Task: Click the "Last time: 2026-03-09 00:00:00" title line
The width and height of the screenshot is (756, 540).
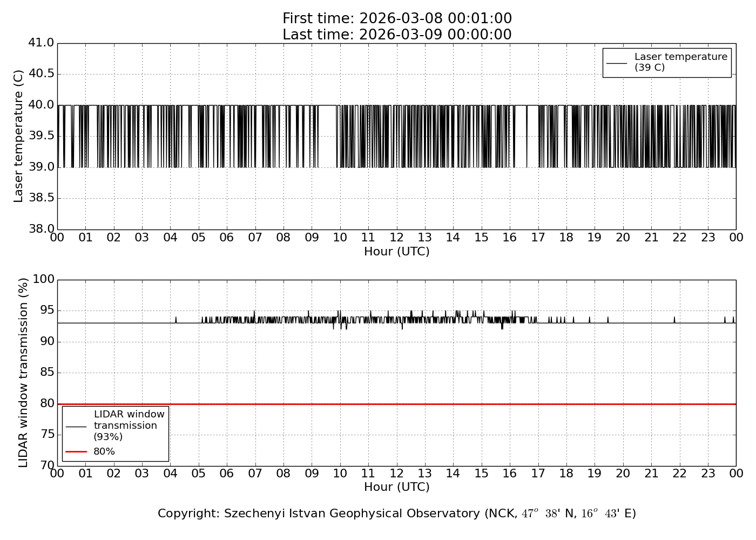Action: tap(397, 35)
